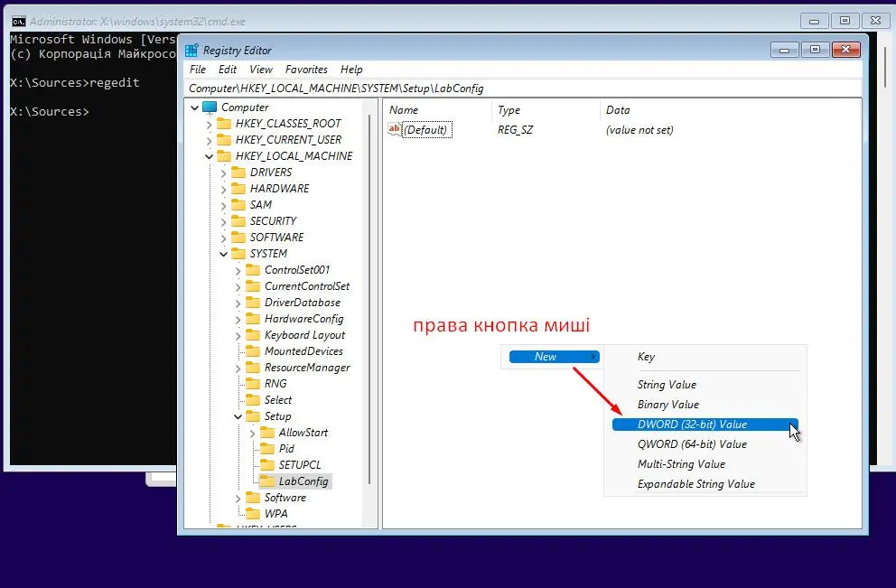Click the HARDWARE folder icon

tap(238, 189)
